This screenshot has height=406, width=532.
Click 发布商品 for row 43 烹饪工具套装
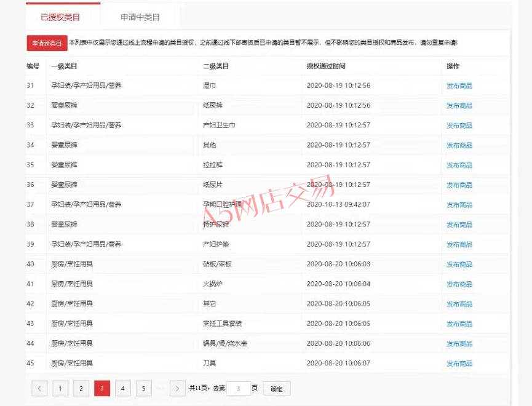pos(459,324)
